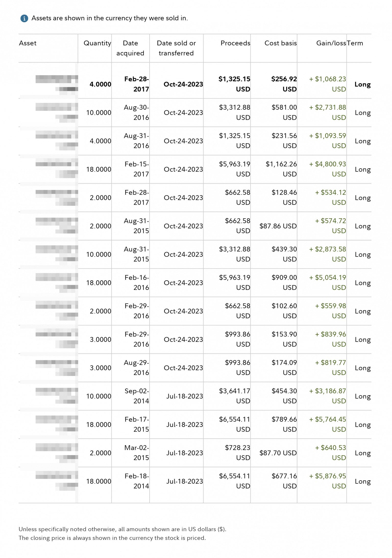Select the Quantity column header
The width and height of the screenshot is (392, 558).
[x=97, y=43]
